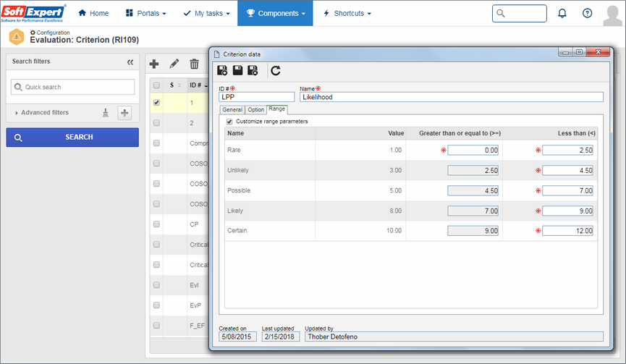Click the Updated by field Thober Detofeno
The image size is (626, 364).
pos(454,337)
